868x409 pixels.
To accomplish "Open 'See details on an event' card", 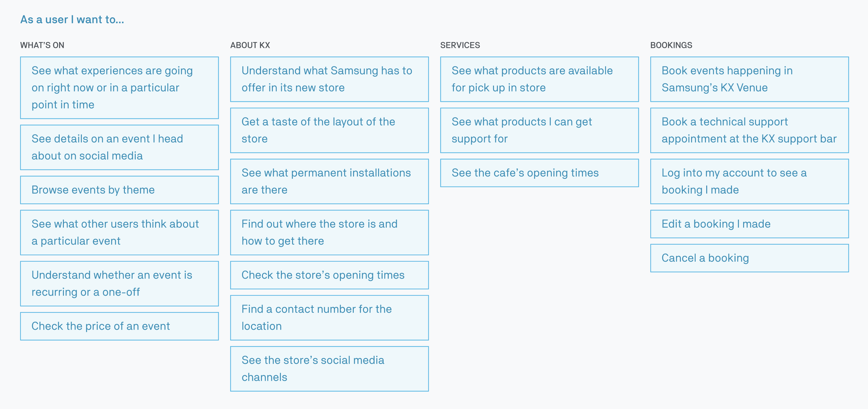I will pyautogui.click(x=119, y=147).
